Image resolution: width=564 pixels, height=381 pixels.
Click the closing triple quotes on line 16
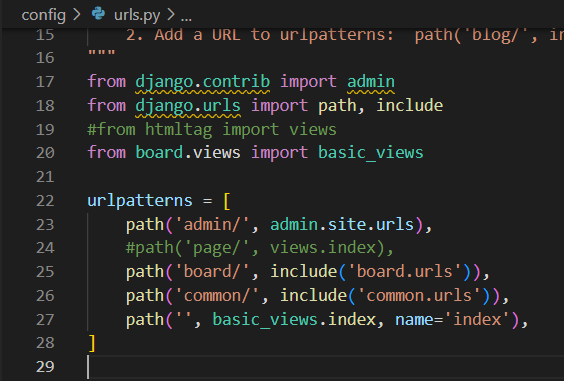[102, 54]
